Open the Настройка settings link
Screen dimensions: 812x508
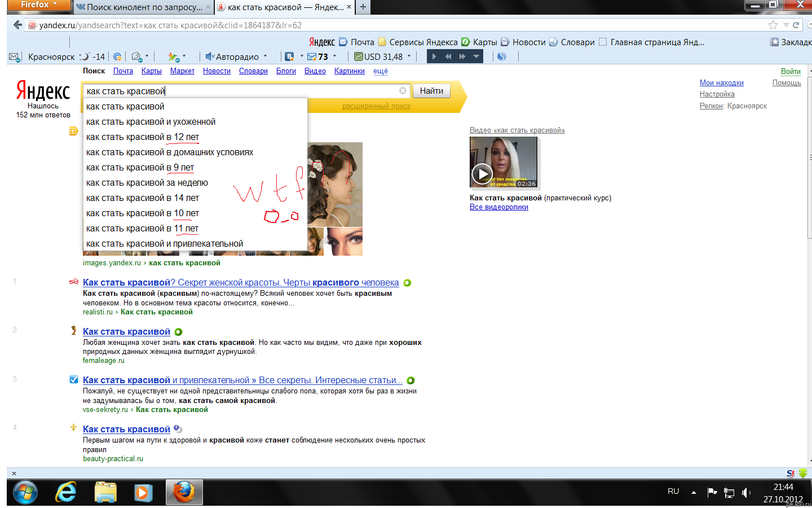point(717,94)
